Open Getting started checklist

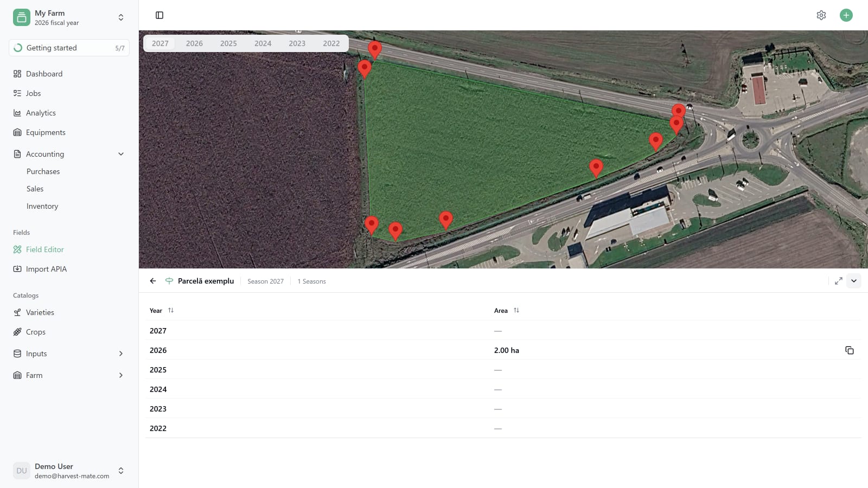coord(69,48)
